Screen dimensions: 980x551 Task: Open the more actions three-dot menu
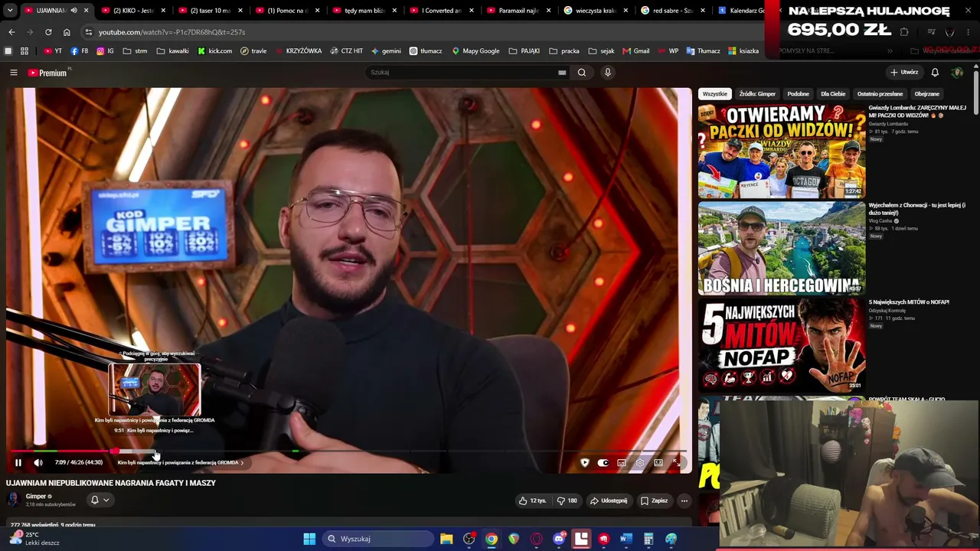(684, 500)
